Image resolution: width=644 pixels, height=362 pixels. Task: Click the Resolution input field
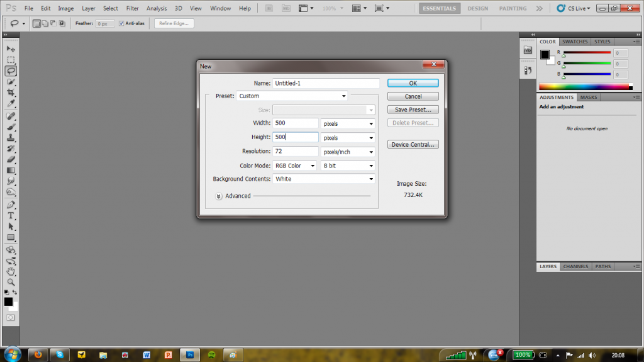296,151
